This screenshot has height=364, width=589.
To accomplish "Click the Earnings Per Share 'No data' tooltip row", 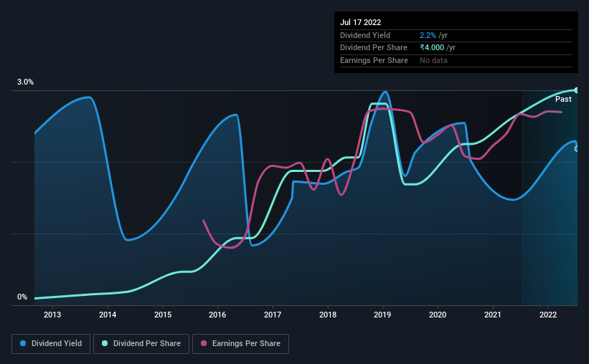I will [456, 60].
